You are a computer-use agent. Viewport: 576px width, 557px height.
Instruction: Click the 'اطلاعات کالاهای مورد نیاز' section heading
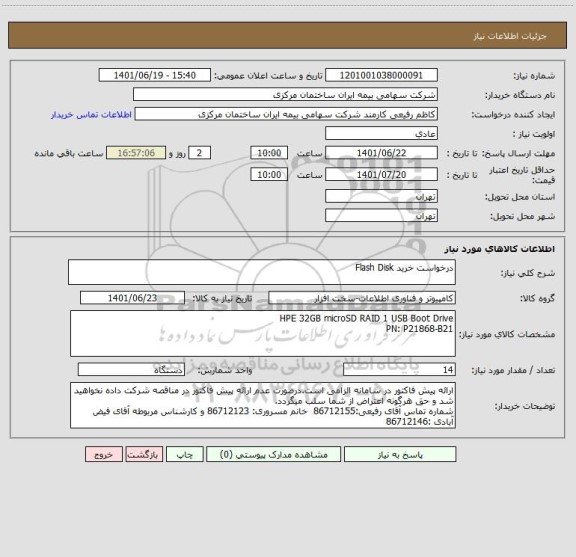500,249
